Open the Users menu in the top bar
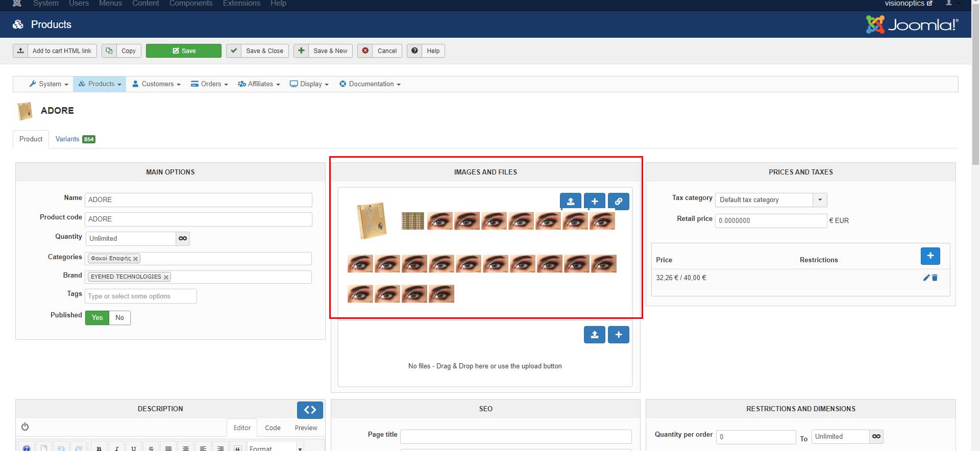Image resolution: width=980 pixels, height=451 pixels. (x=79, y=4)
